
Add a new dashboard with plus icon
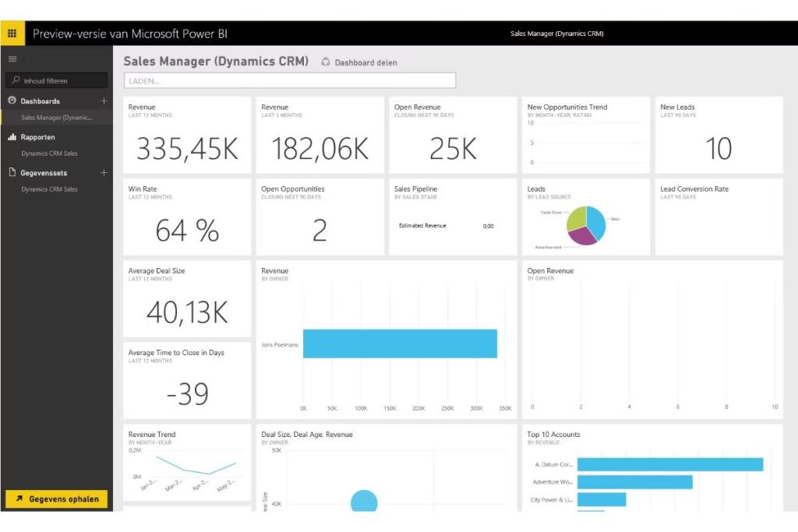coord(104,100)
